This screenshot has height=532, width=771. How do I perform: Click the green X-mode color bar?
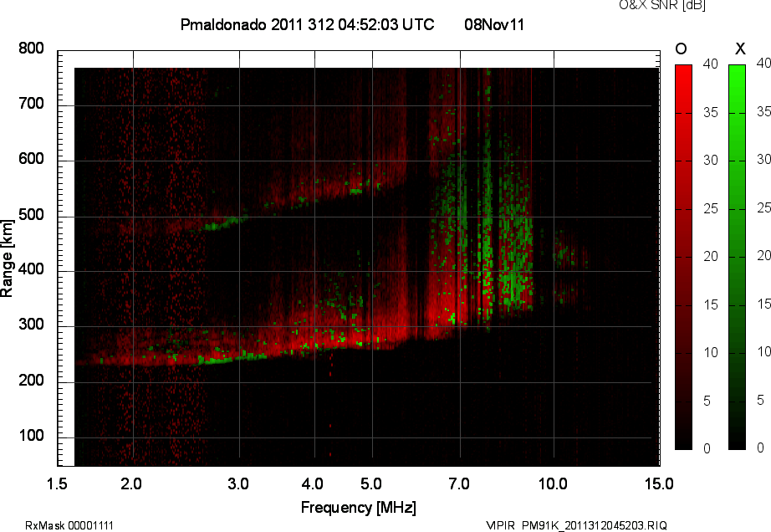point(737,257)
